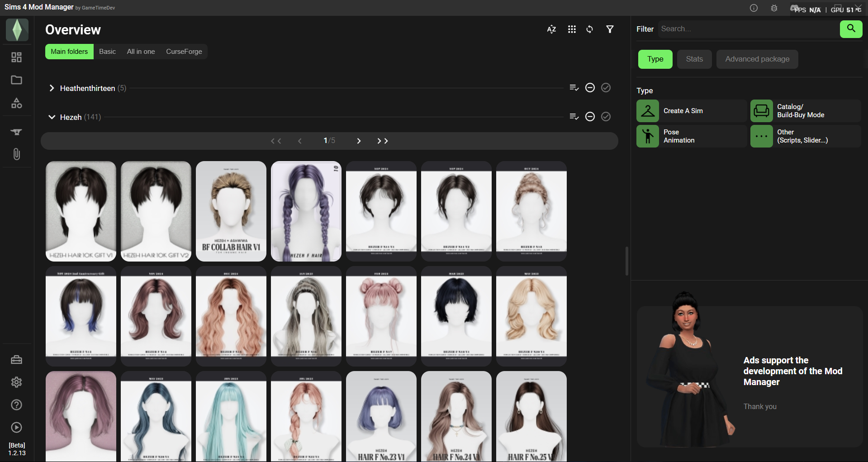Toggle the filter funnel icon
This screenshot has width=868, height=462.
coord(610,29)
